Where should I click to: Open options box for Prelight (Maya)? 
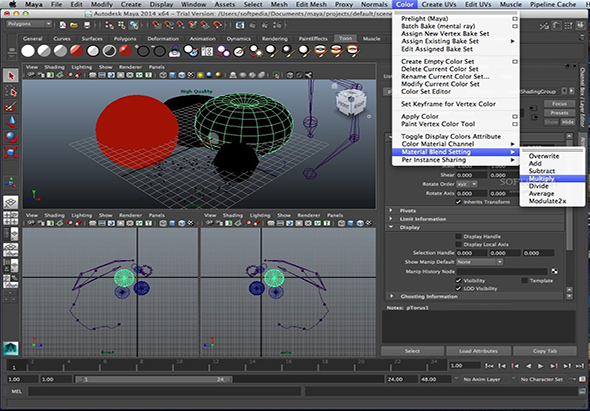coord(515,18)
